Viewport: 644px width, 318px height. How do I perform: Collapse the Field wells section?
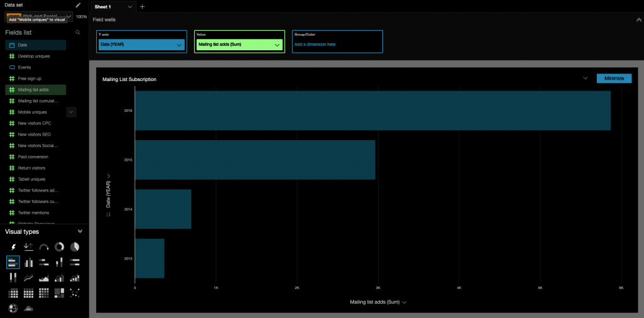point(639,19)
